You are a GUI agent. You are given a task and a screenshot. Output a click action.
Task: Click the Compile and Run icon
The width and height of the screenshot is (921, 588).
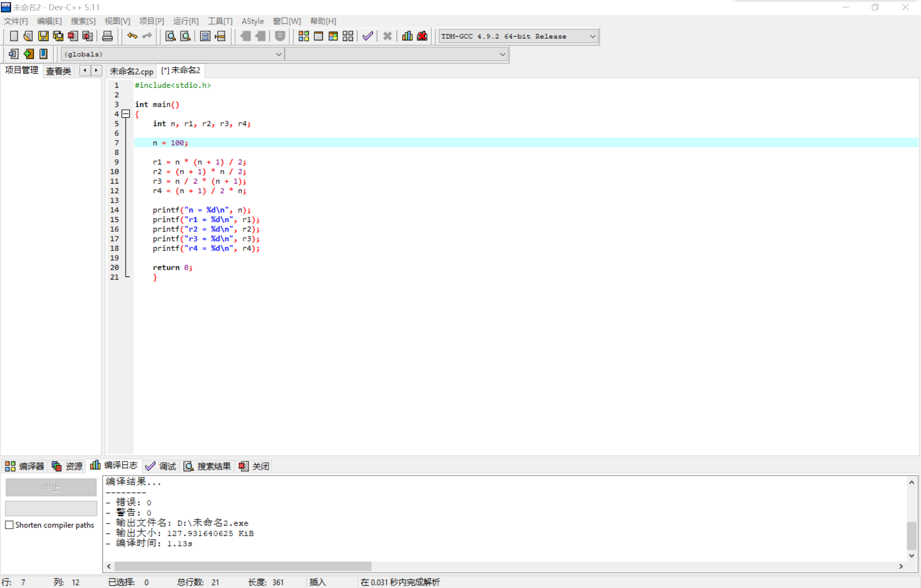coord(333,36)
